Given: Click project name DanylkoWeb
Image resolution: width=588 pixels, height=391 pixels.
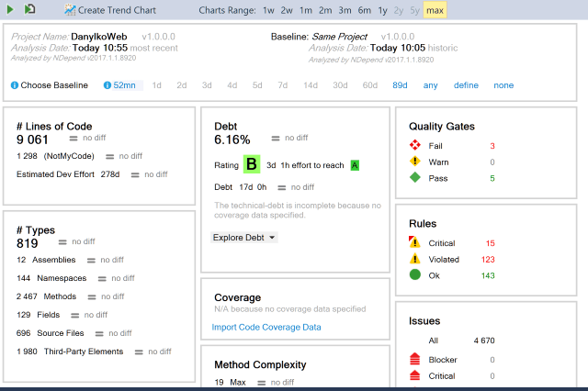Looking at the screenshot, I should point(99,37).
